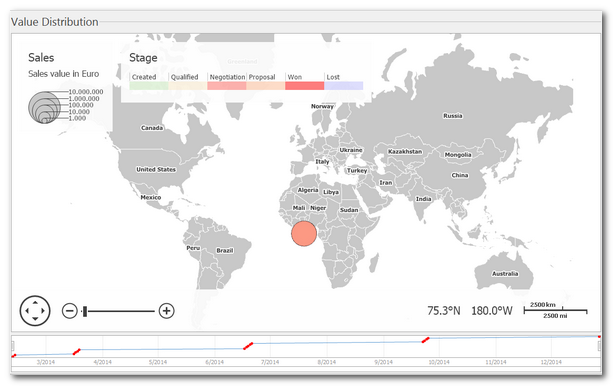Pan map up with navigation arrow
The width and height of the screenshot is (613, 386).
[x=35, y=302]
